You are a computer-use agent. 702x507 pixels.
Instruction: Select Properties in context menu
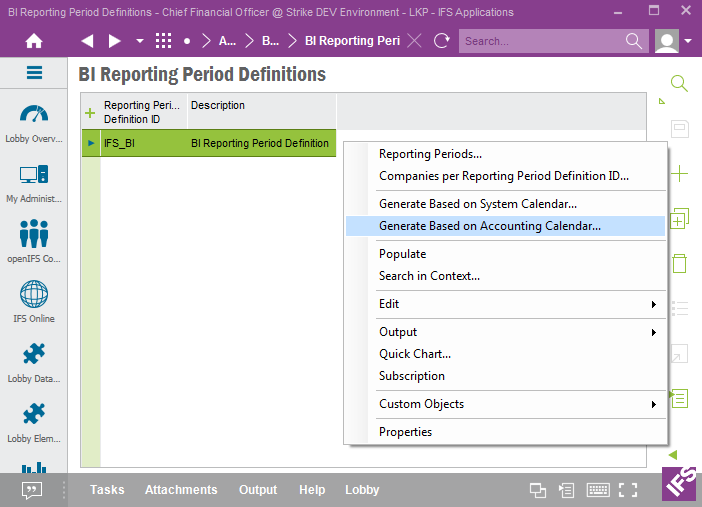pyautogui.click(x=405, y=432)
